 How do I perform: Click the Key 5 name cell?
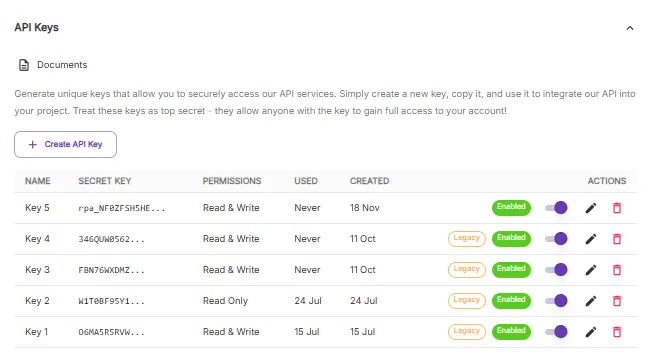(37, 208)
